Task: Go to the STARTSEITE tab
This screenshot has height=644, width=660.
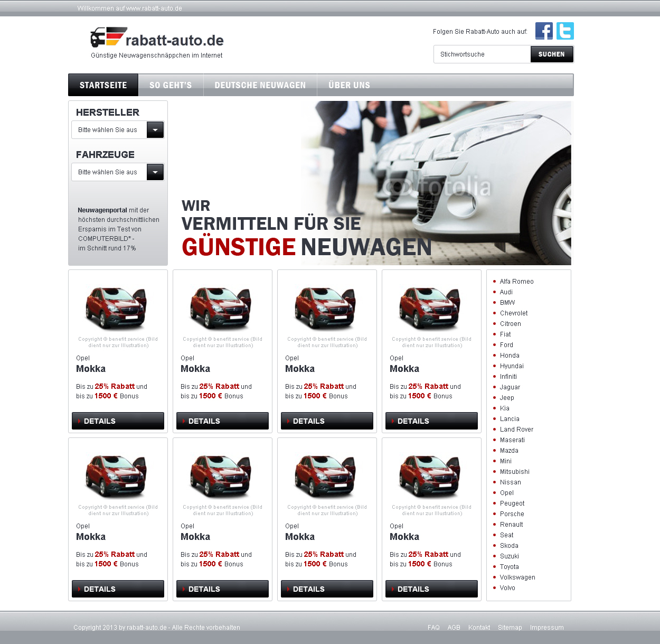Action: [103, 85]
